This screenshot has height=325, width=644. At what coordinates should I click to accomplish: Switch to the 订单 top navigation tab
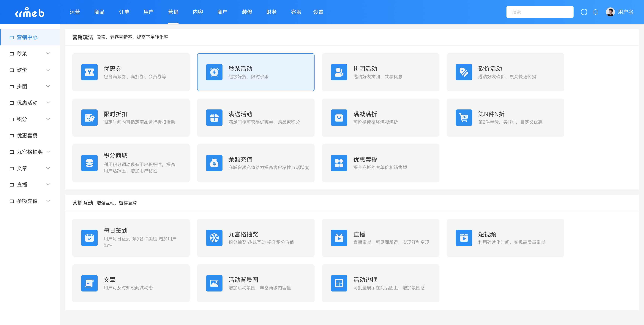[124, 12]
